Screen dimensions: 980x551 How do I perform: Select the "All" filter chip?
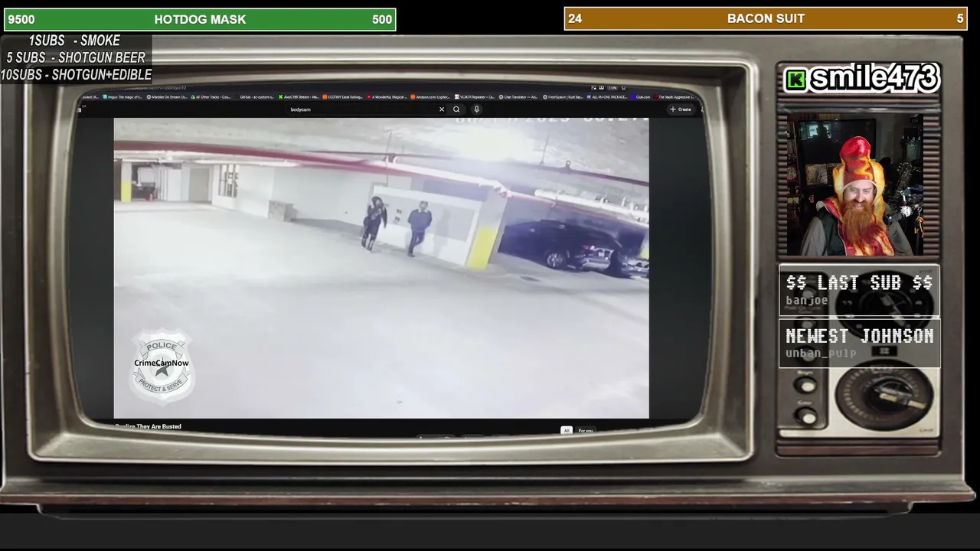(x=567, y=431)
